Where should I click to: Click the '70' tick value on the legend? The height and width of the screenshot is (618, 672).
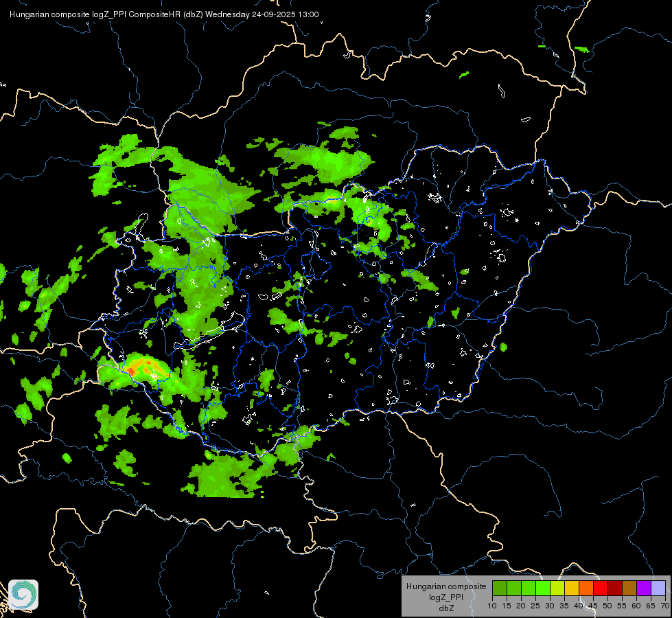pyautogui.click(x=665, y=606)
